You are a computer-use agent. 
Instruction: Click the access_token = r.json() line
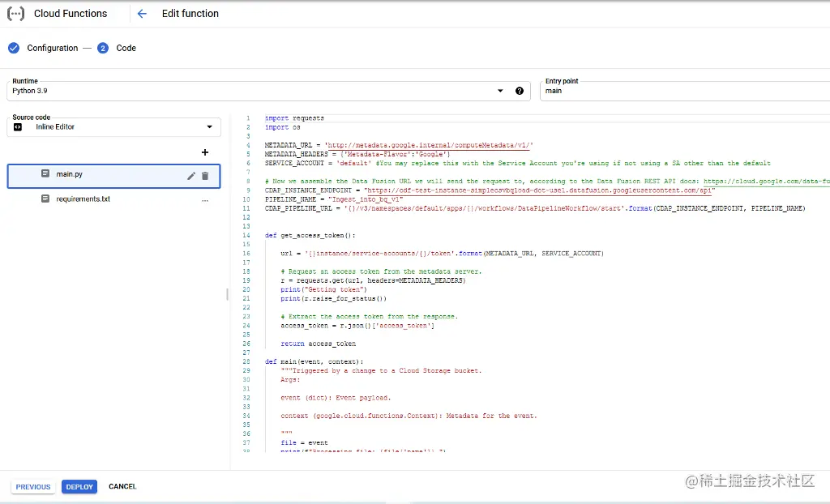pos(357,326)
